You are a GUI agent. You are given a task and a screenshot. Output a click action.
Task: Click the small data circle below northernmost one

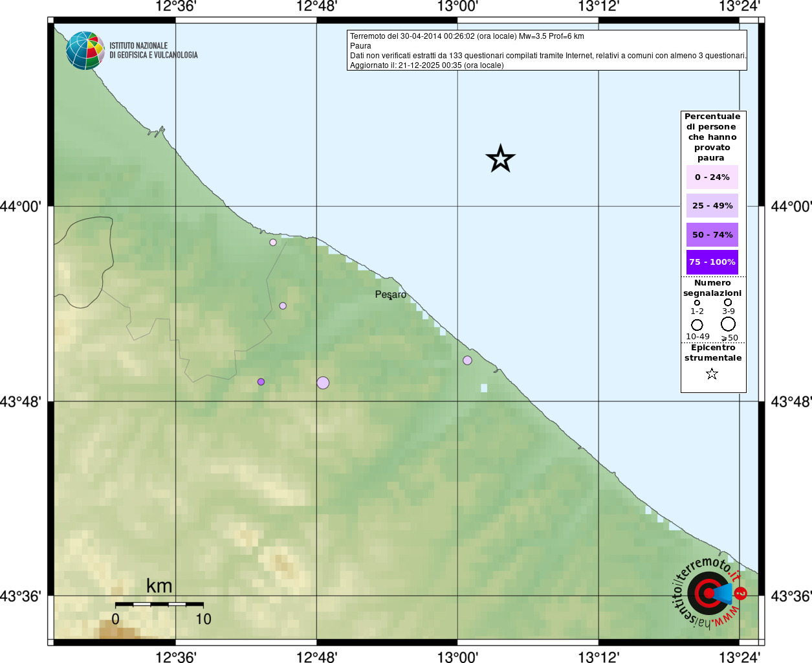tap(283, 306)
